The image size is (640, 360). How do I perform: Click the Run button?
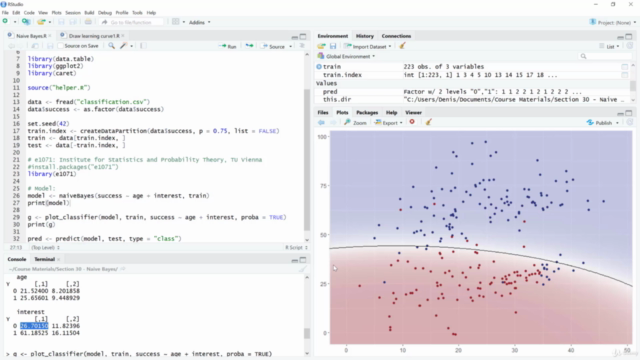(x=228, y=47)
